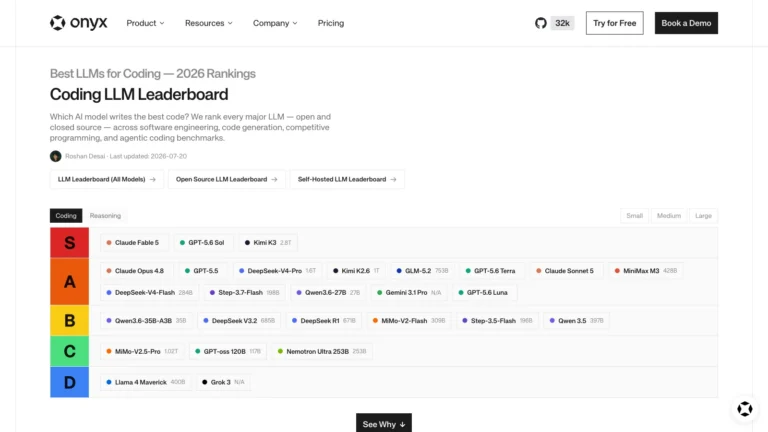Viewport: 768px width, 432px height.
Task: Click the orange A tier swatch
Action: click(70, 282)
